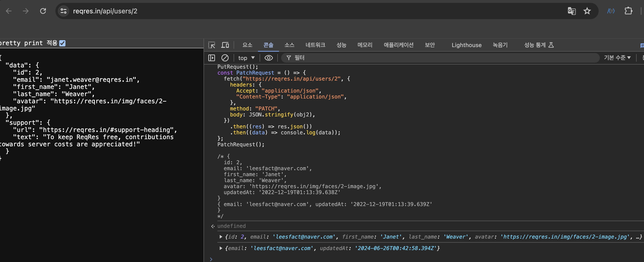The height and width of the screenshot is (262, 644).
Task: Click the "Content-Type" header code line
Action: [291, 97]
